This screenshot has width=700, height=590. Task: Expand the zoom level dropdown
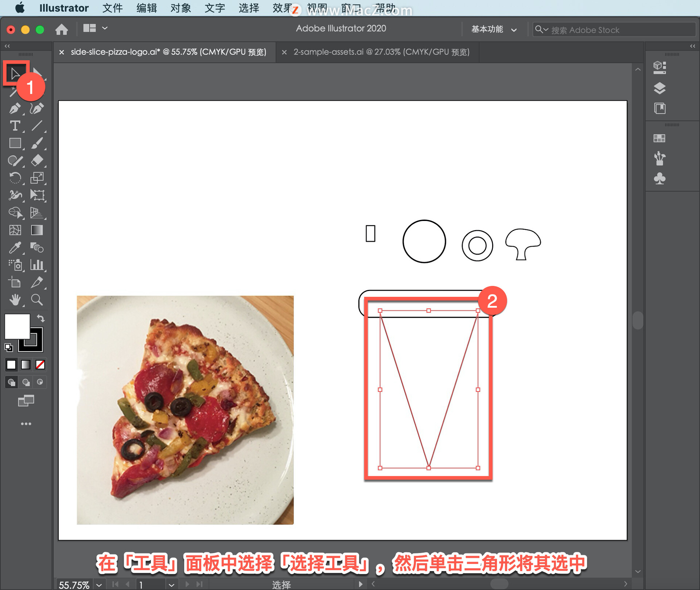click(99, 585)
